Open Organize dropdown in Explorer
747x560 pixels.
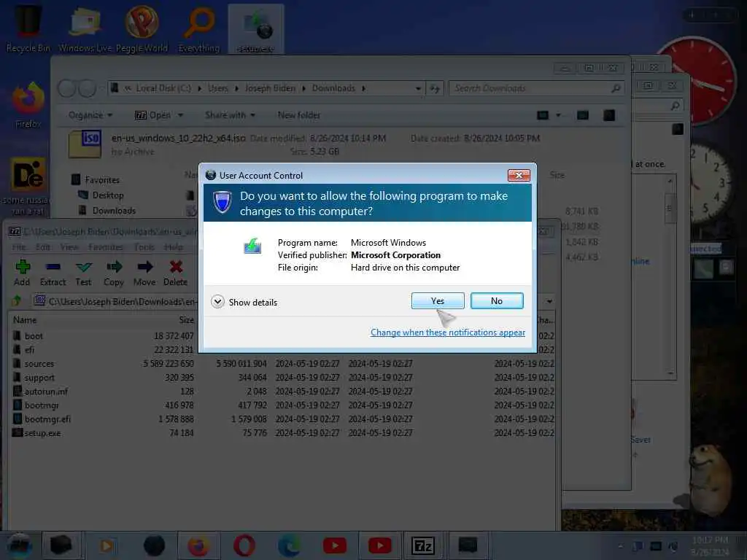click(x=90, y=115)
